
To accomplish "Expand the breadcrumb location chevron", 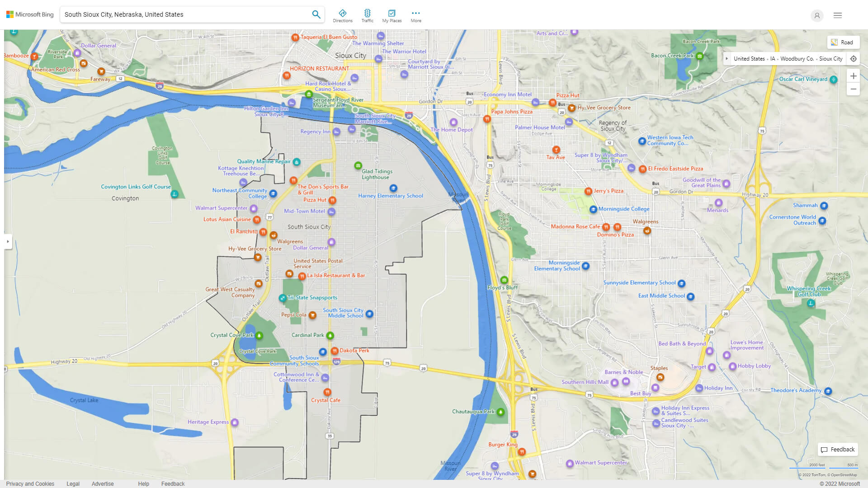I will 726,58.
